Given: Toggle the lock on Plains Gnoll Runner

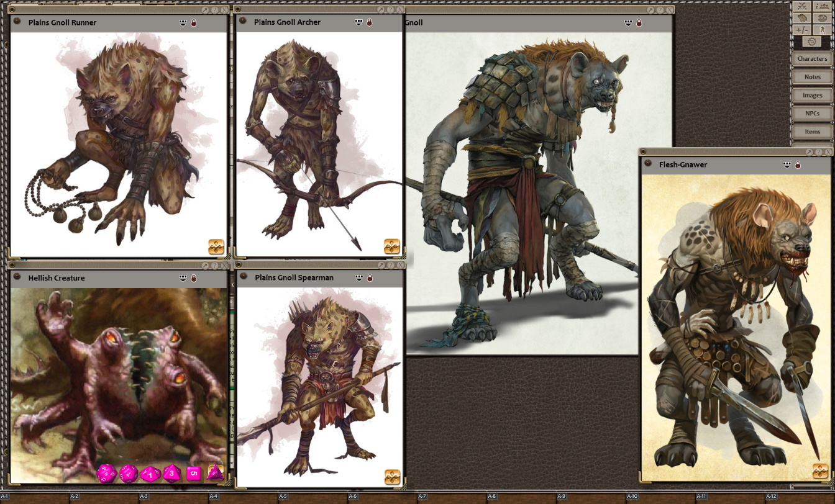Looking at the screenshot, I should pyautogui.click(x=193, y=22).
